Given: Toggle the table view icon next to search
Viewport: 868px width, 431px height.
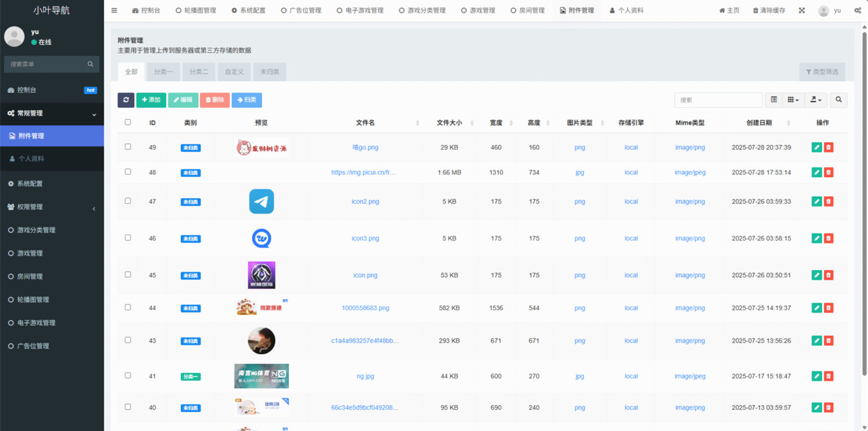Looking at the screenshot, I should (774, 100).
